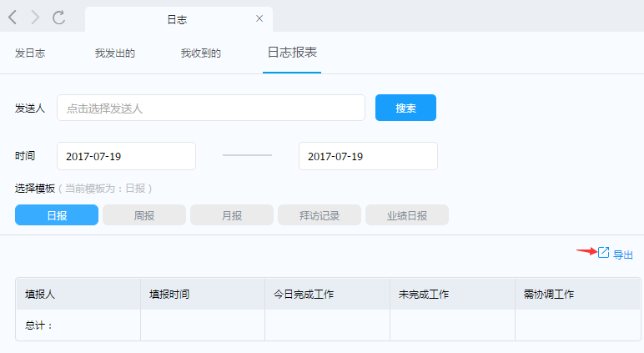Click the 总计： row cell

[78, 325]
